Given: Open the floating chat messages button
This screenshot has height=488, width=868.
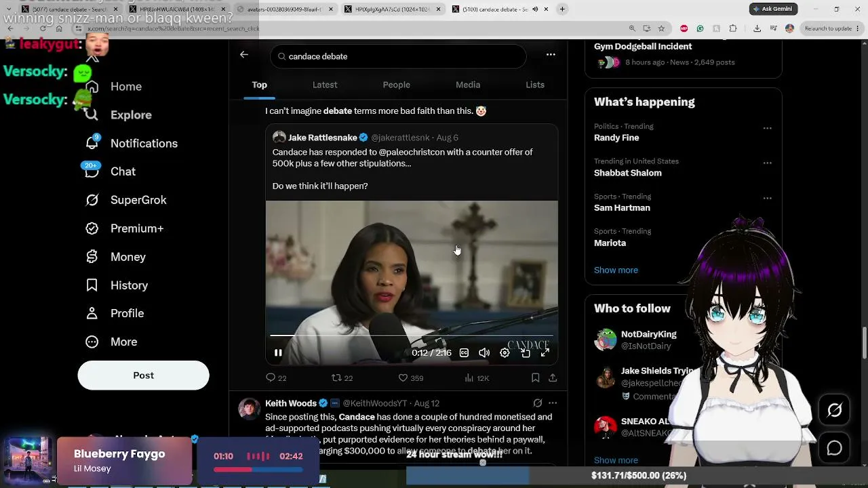Looking at the screenshot, I should [835, 448].
